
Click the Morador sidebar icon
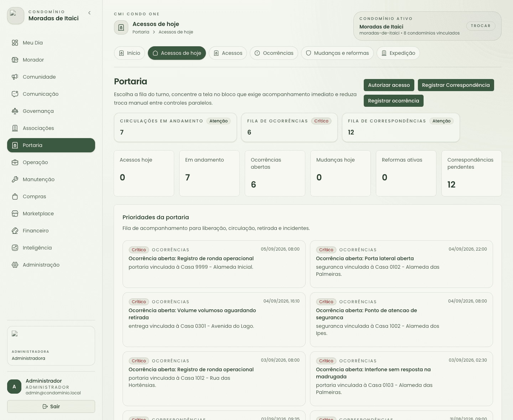pos(15,60)
